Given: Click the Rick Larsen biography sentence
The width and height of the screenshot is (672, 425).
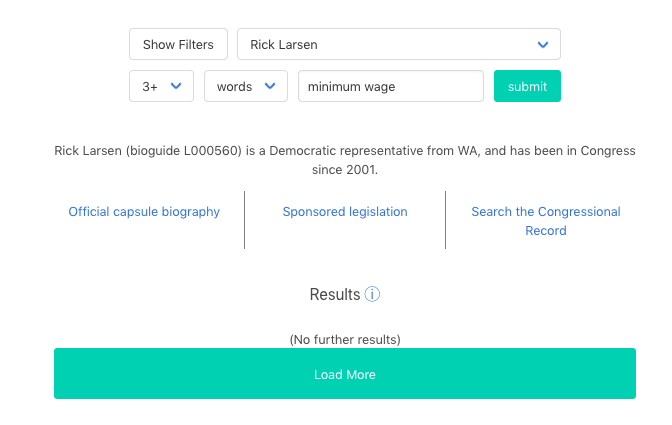Looking at the screenshot, I should click(345, 160).
